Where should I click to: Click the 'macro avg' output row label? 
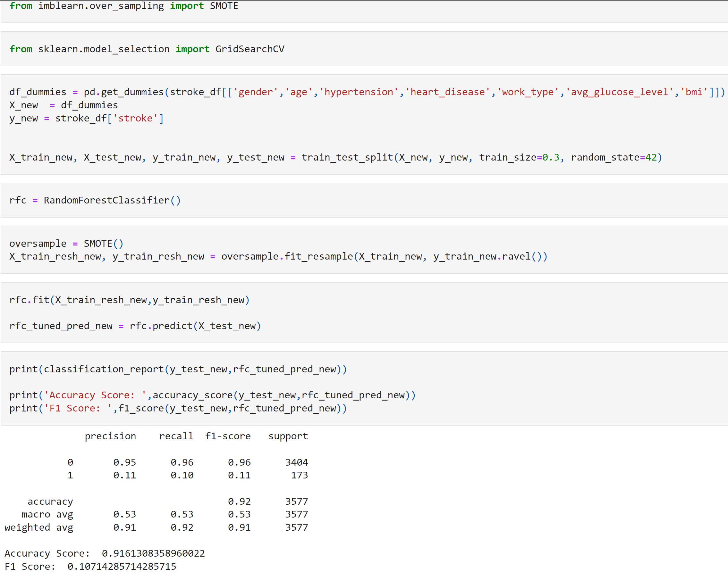click(47, 514)
